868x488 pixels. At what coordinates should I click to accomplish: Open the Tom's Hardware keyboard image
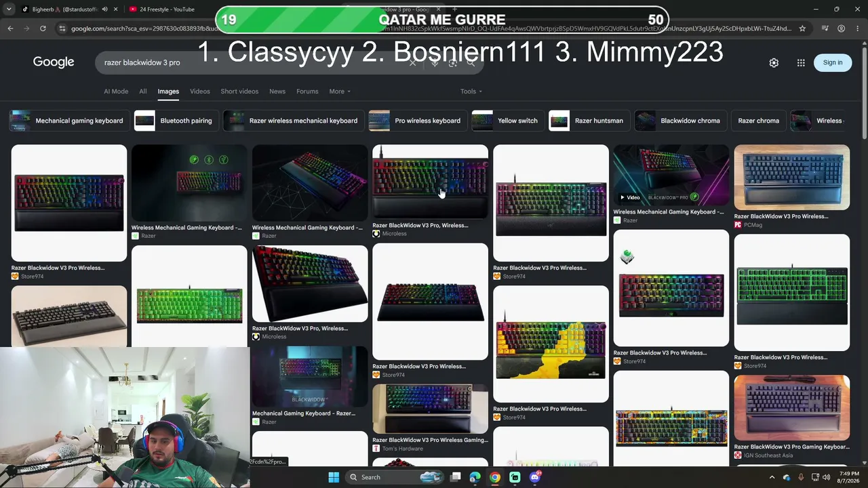pos(430,409)
